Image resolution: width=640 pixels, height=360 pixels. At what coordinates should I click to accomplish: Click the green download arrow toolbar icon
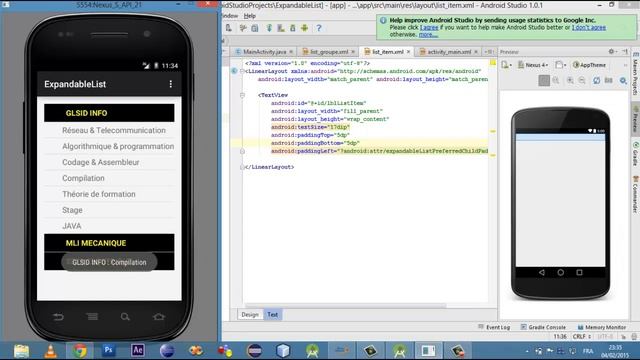(269, 28)
